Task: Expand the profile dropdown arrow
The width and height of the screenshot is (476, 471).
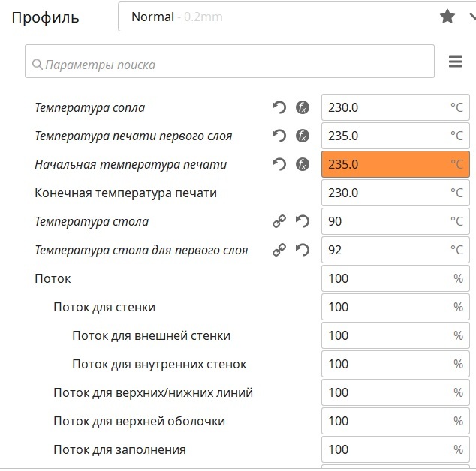Action: click(471, 16)
